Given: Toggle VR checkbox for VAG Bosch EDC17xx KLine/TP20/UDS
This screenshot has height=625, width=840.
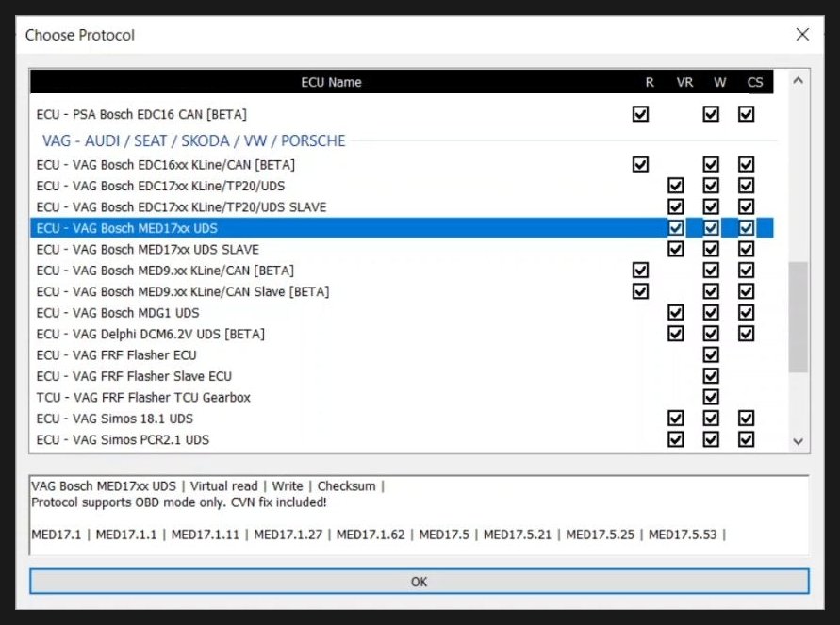Looking at the screenshot, I should click(676, 186).
